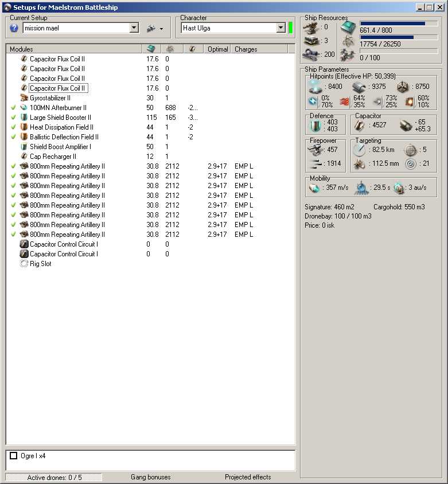Click the warp speed icon showing 3 au/s
The height and width of the screenshot is (484, 448).
[x=399, y=188]
